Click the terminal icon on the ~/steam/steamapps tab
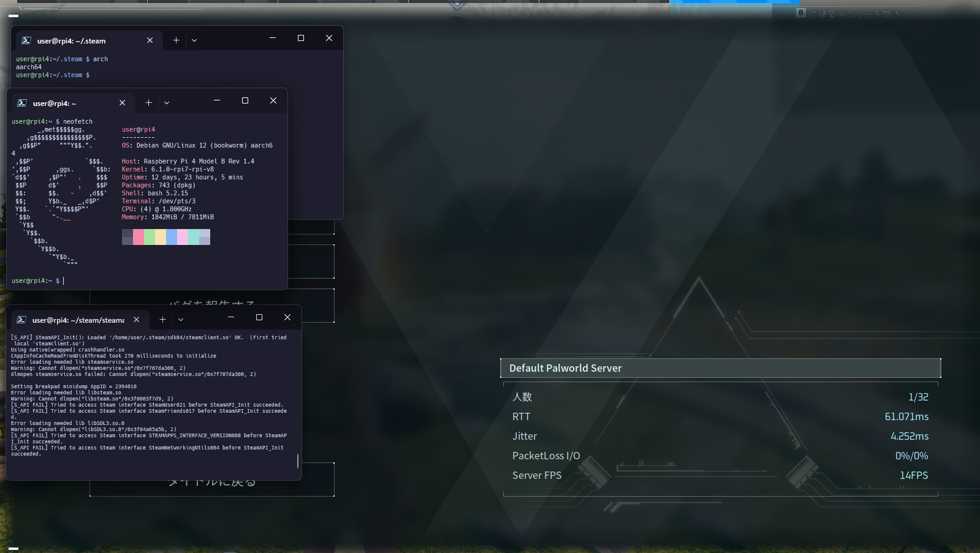Image resolution: width=980 pixels, height=553 pixels. tap(21, 320)
